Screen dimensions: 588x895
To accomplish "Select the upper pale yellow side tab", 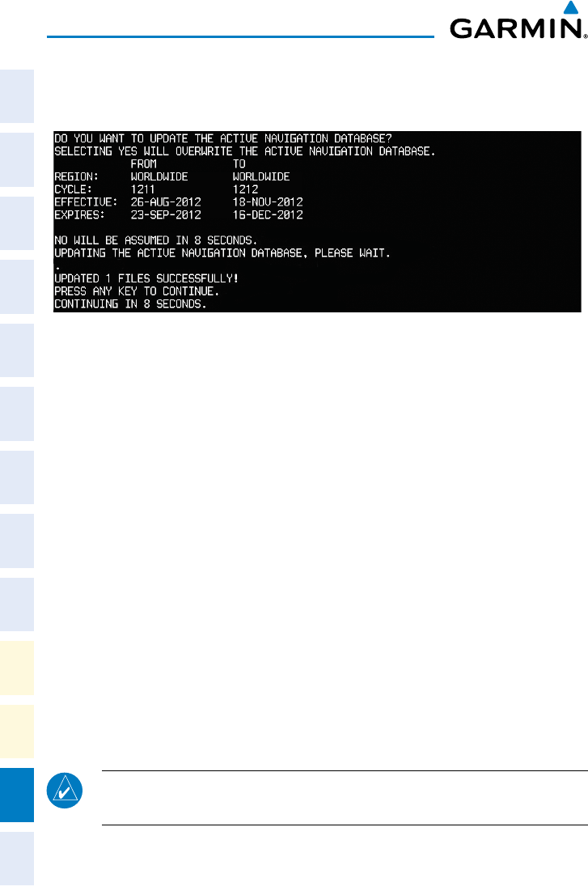I will click(17, 668).
